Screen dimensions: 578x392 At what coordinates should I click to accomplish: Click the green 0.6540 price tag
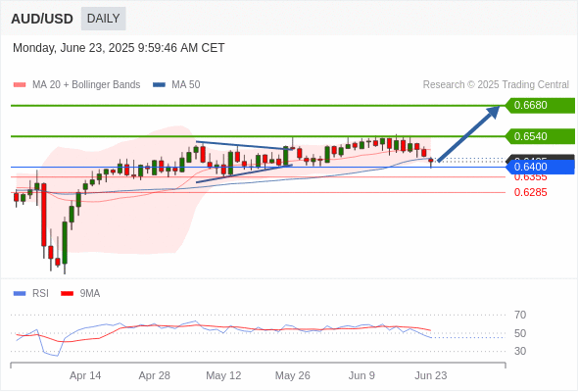click(540, 136)
